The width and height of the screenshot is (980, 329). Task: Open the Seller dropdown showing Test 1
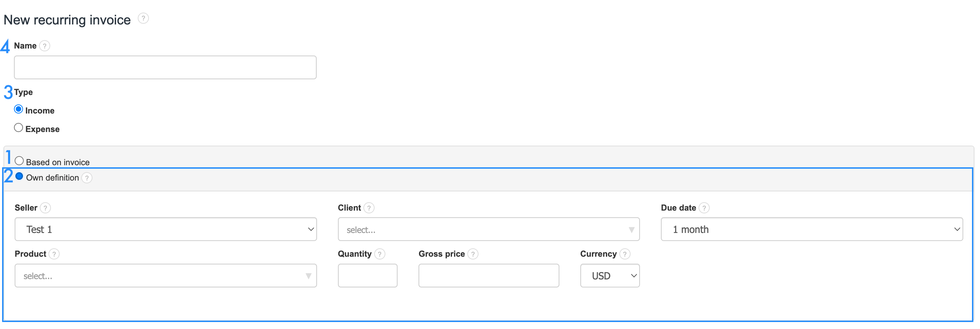click(166, 229)
